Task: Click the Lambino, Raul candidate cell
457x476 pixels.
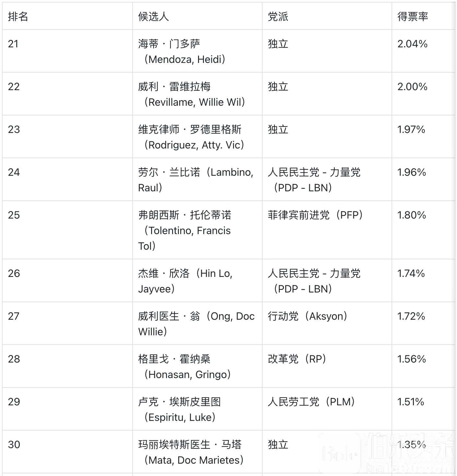Action: 196,180
